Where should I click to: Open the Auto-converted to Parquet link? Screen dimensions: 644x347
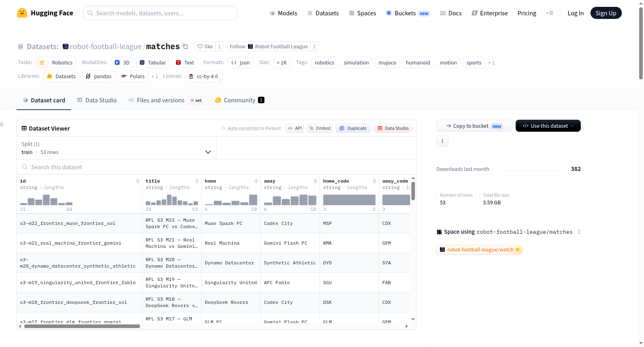(254, 128)
